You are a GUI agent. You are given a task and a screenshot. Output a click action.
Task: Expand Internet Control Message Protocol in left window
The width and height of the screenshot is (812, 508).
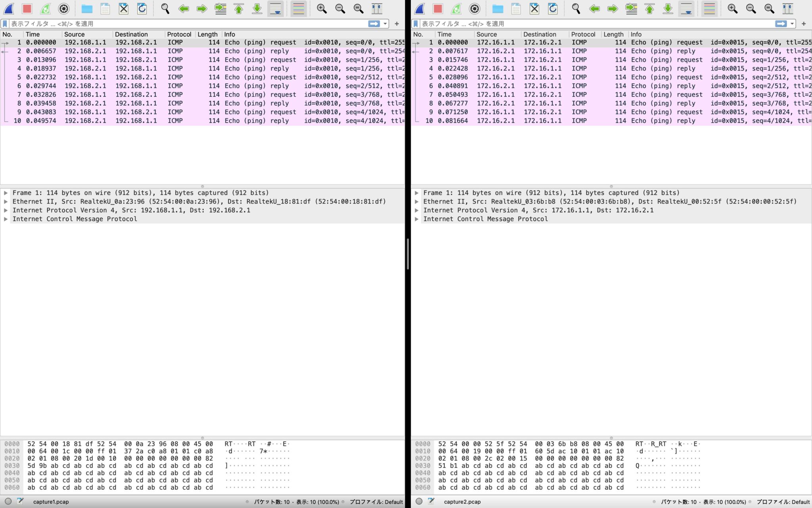(x=6, y=219)
